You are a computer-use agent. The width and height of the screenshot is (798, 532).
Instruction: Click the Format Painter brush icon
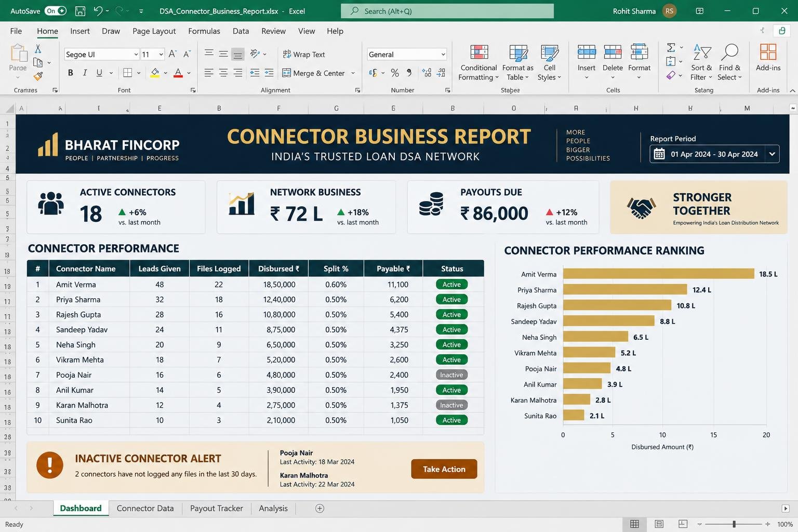point(38,76)
